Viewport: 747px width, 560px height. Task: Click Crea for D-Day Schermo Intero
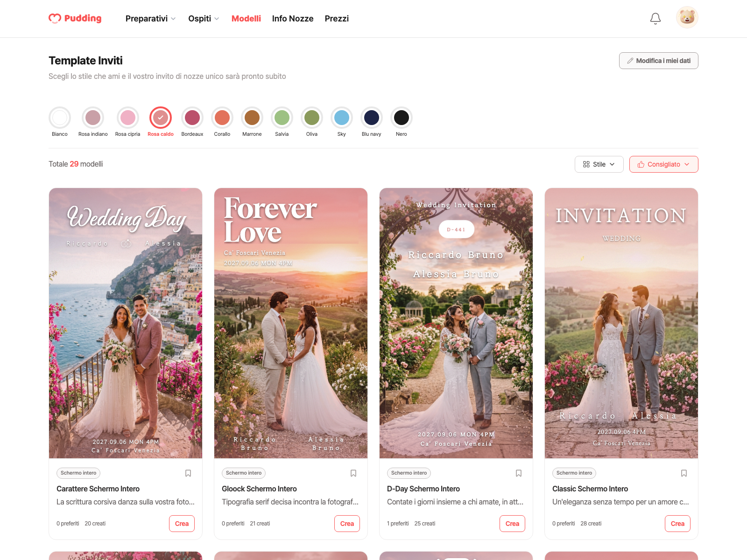tap(512, 524)
